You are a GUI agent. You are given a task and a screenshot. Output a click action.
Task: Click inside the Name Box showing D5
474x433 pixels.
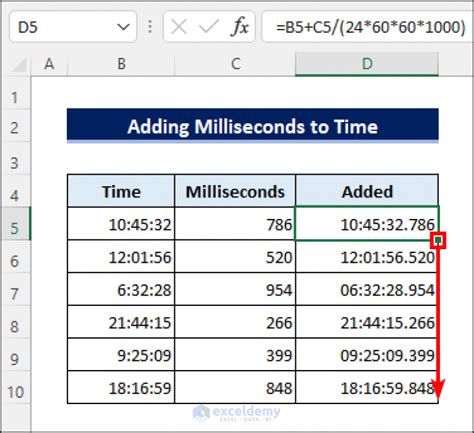point(63,27)
